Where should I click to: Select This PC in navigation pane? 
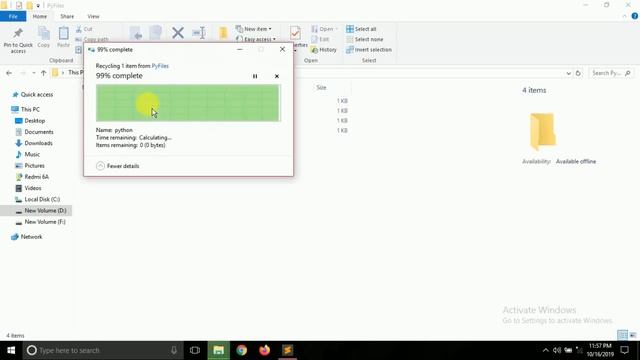(25, 109)
